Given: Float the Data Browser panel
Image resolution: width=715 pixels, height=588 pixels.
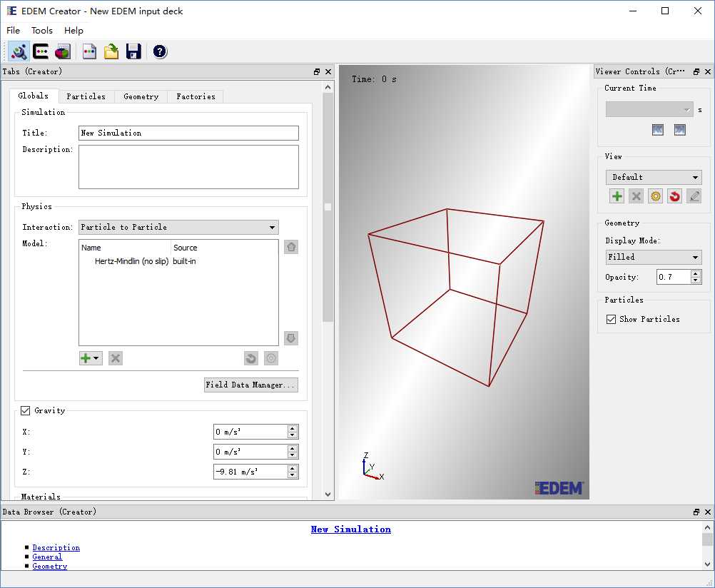Looking at the screenshot, I should pyautogui.click(x=696, y=512).
